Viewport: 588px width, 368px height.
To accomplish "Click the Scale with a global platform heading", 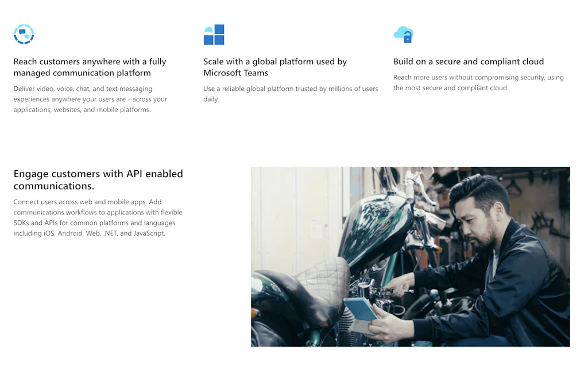I will (276, 67).
